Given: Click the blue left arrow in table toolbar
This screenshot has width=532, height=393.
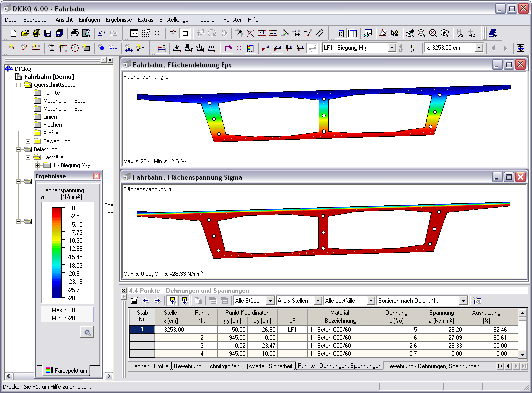Looking at the screenshot, I should [x=146, y=301].
